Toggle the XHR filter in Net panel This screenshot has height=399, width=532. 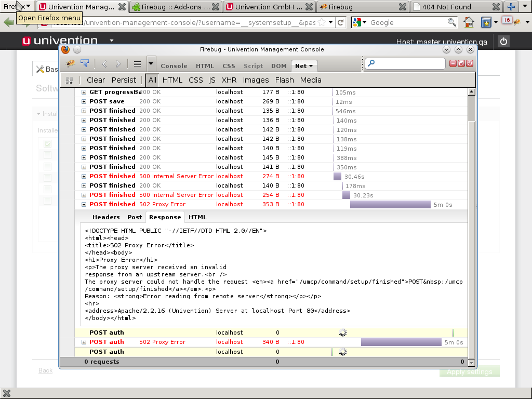tap(229, 80)
